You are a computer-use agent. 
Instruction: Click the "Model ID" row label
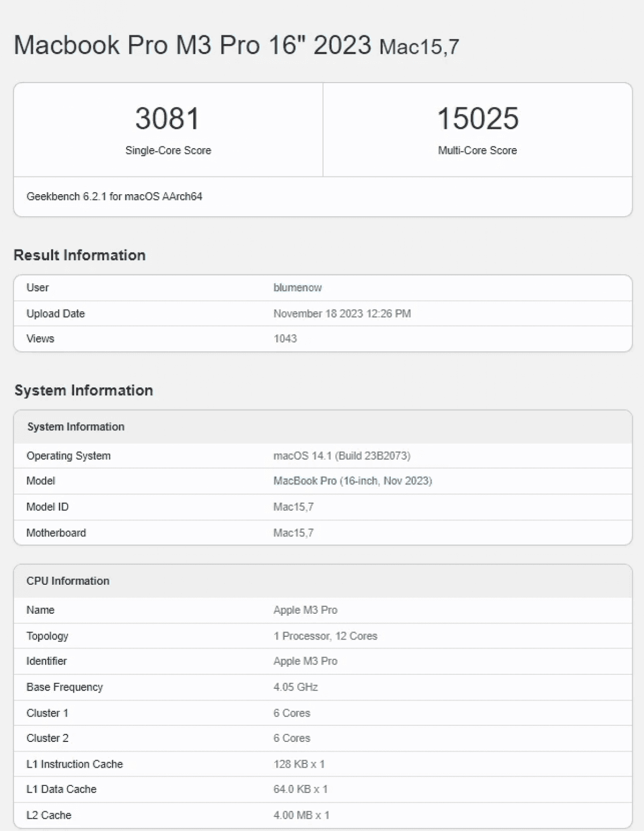pos(47,506)
